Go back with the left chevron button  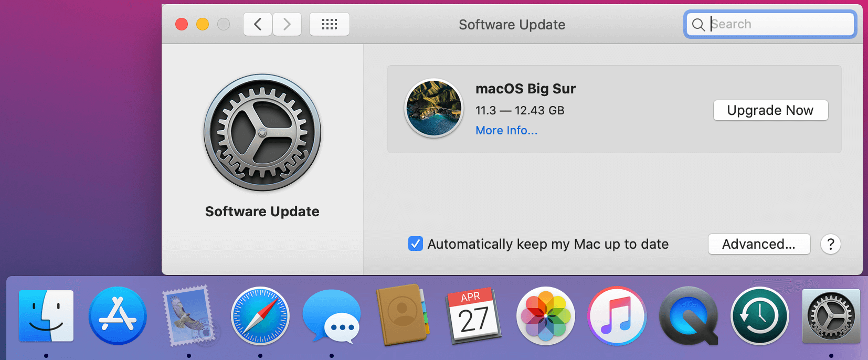pos(258,24)
